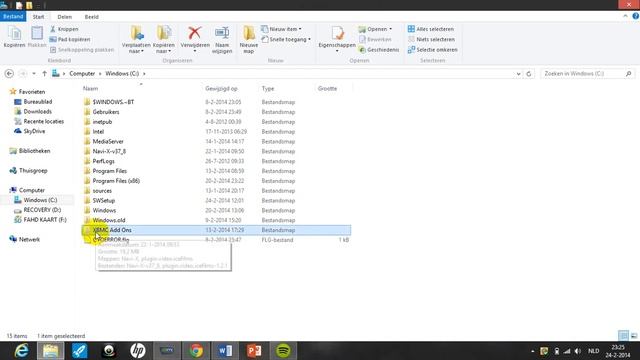Open the Openen dropdown in ribbon

coord(375,29)
